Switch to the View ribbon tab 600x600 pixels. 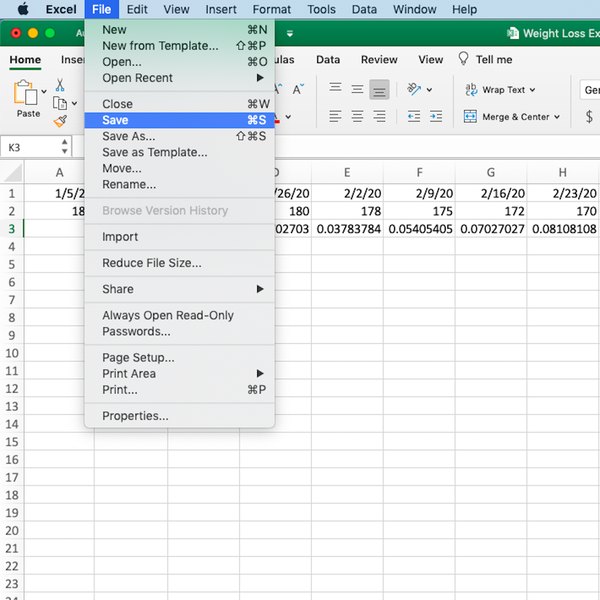tap(430, 60)
